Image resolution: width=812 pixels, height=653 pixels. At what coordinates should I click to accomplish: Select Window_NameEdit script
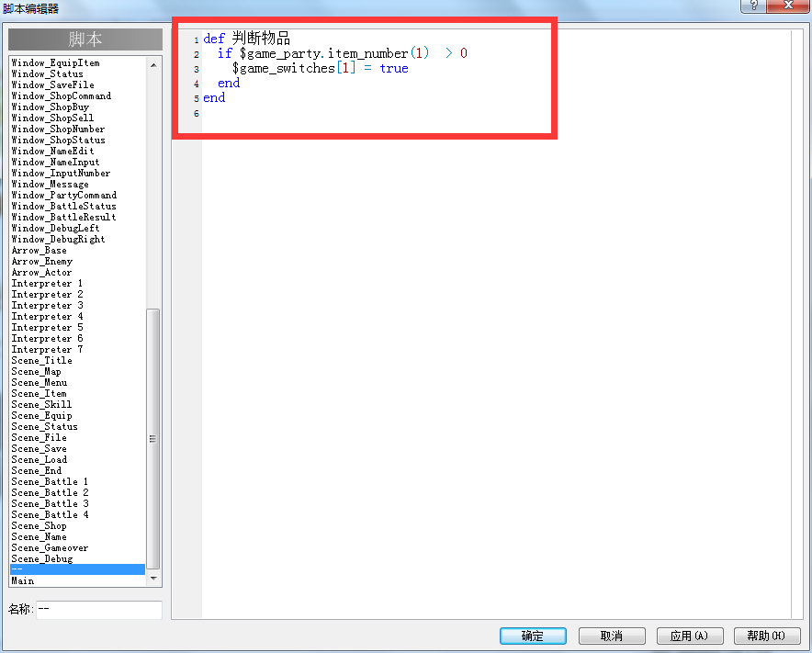click(x=53, y=152)
